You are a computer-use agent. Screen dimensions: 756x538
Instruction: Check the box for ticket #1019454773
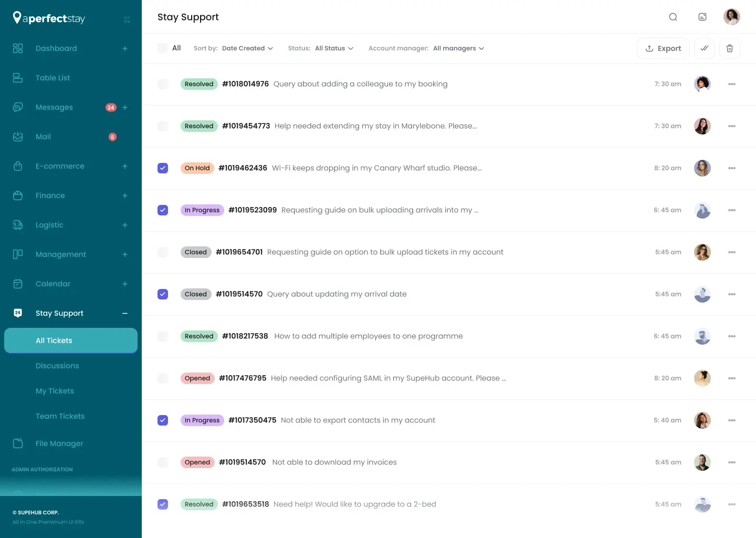click(163, 126)
